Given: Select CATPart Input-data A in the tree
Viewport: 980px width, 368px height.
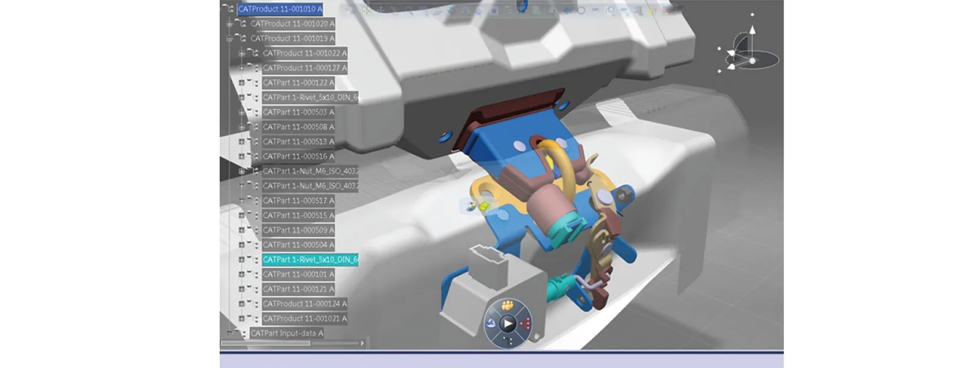Looking at the screenshot, I should [x=286, y=333].
